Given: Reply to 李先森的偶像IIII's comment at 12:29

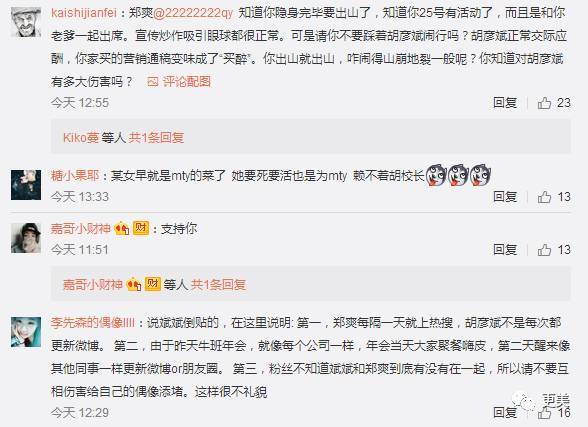Looking at the screenshot, I should point(505,412).
